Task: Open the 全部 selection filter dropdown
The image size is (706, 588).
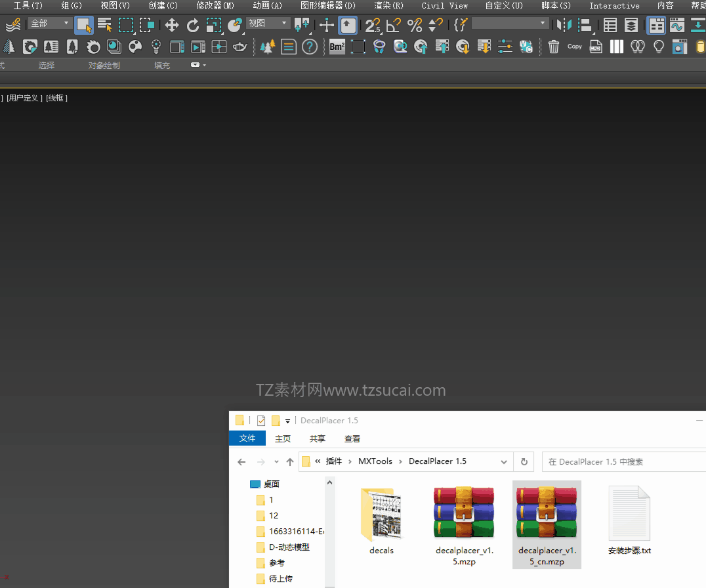Action: pos(50,24)
